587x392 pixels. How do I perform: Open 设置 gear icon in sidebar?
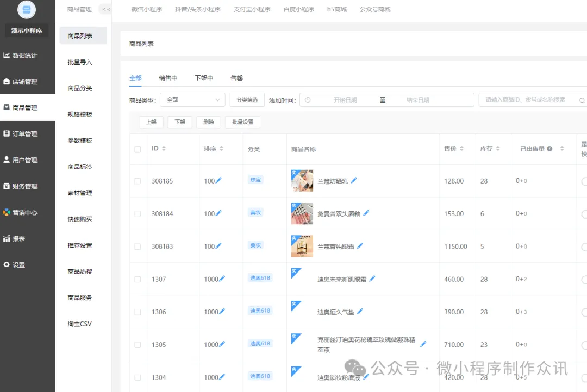click(x=7, y=264)
